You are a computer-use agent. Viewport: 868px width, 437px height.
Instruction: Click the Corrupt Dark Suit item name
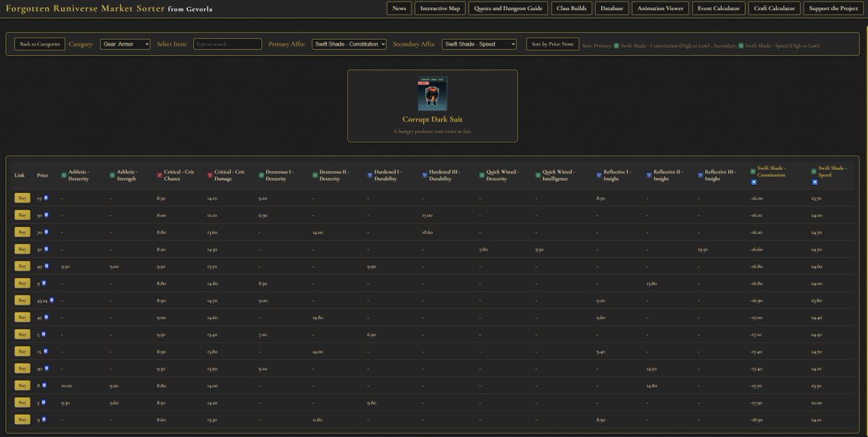[x=433, y=119]
